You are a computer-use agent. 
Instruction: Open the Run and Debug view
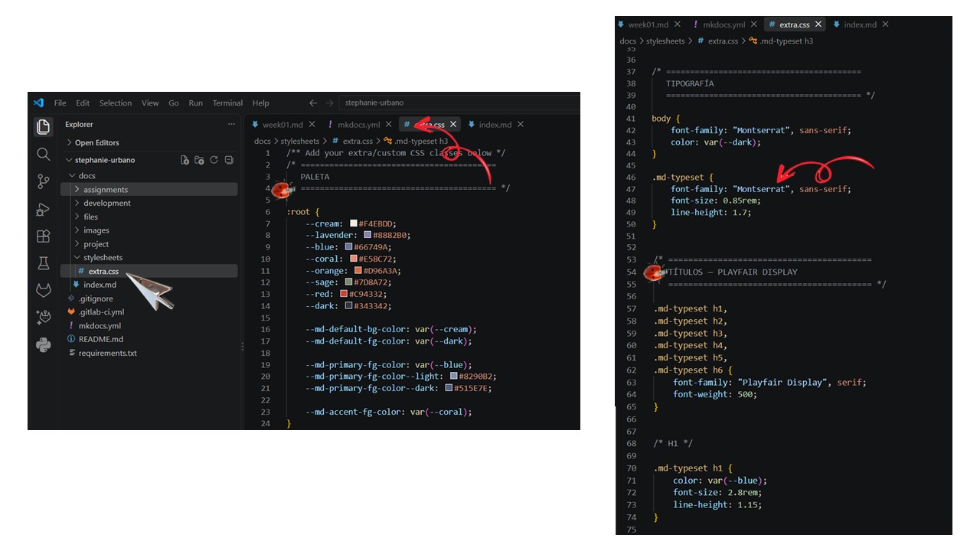click(44, 209)
